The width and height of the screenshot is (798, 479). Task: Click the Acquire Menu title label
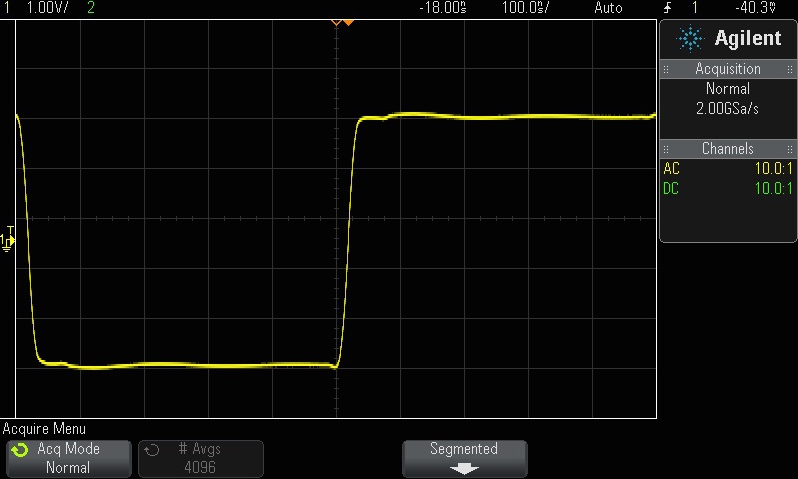coord(43,428)
